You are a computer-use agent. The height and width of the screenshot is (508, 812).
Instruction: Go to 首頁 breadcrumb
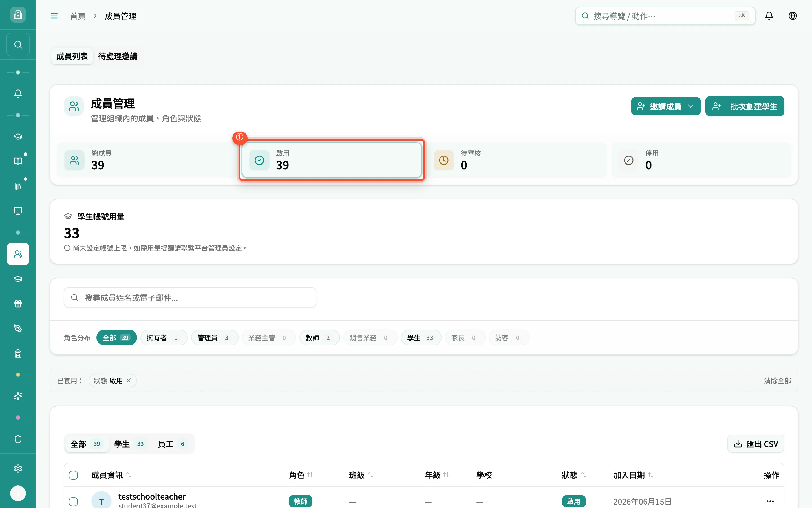click(78, 16)
